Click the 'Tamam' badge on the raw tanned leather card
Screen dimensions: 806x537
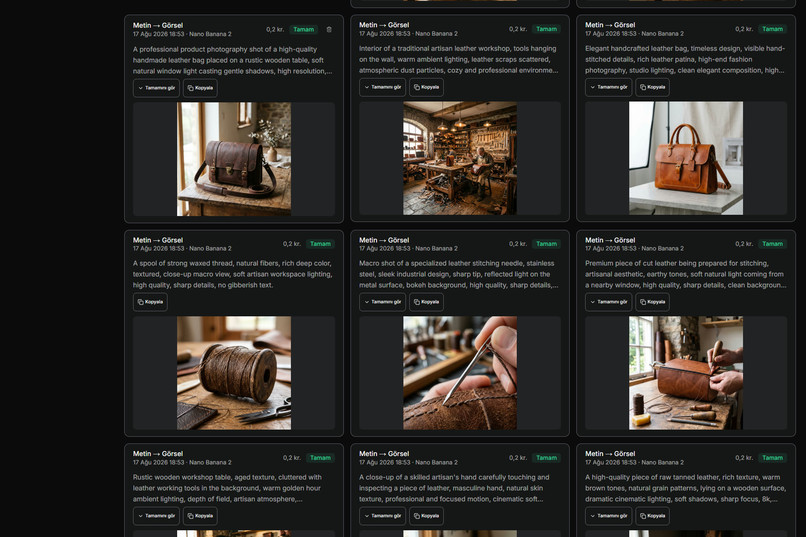tap(773, 457)
